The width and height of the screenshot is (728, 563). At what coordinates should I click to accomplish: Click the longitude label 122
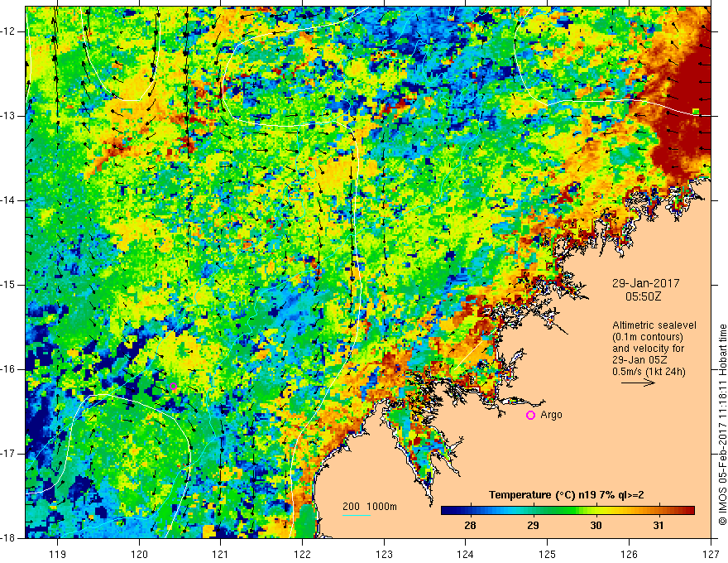302,554
